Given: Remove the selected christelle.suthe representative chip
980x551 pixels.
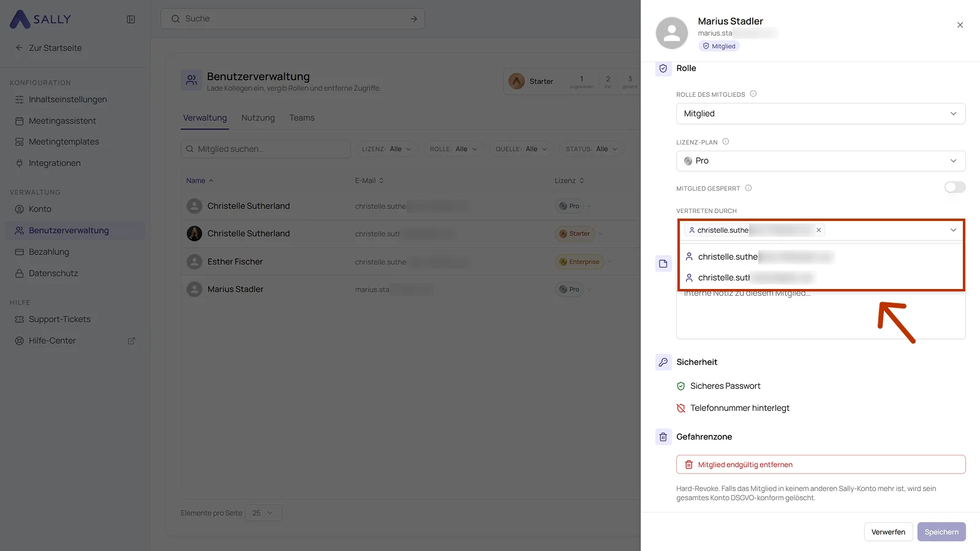Looking at the screenshot, I should coord(818,230).
